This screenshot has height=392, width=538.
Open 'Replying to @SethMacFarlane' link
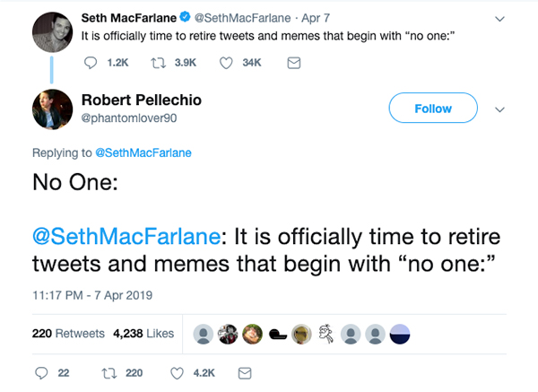(143, 152)
